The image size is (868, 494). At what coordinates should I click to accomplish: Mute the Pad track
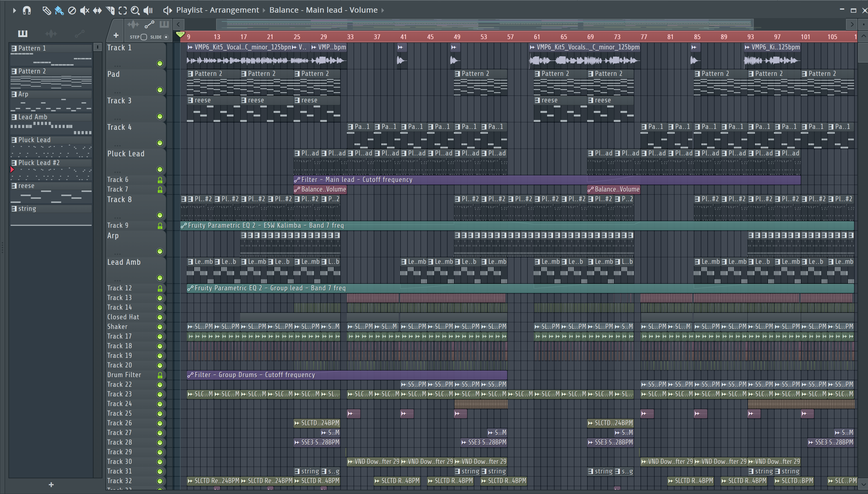(x=159, y=90)
